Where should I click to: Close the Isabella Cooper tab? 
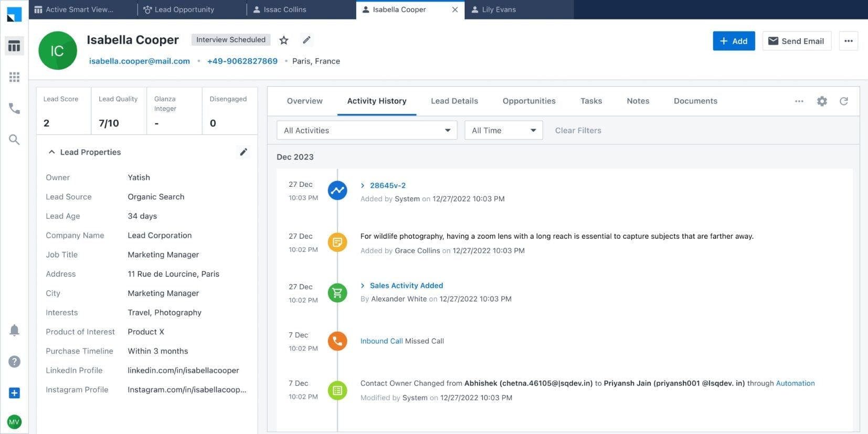pyautogui.click(x=455, y=9)
